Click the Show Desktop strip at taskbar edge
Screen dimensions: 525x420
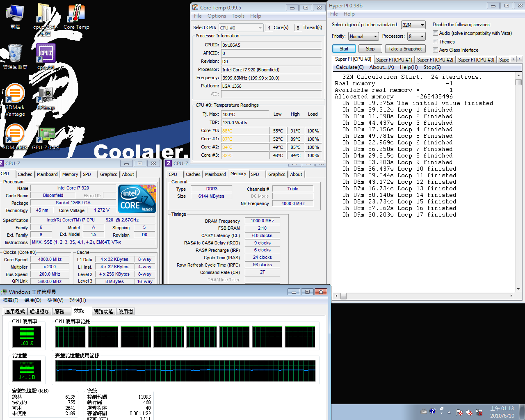click(x=522, y=412)
